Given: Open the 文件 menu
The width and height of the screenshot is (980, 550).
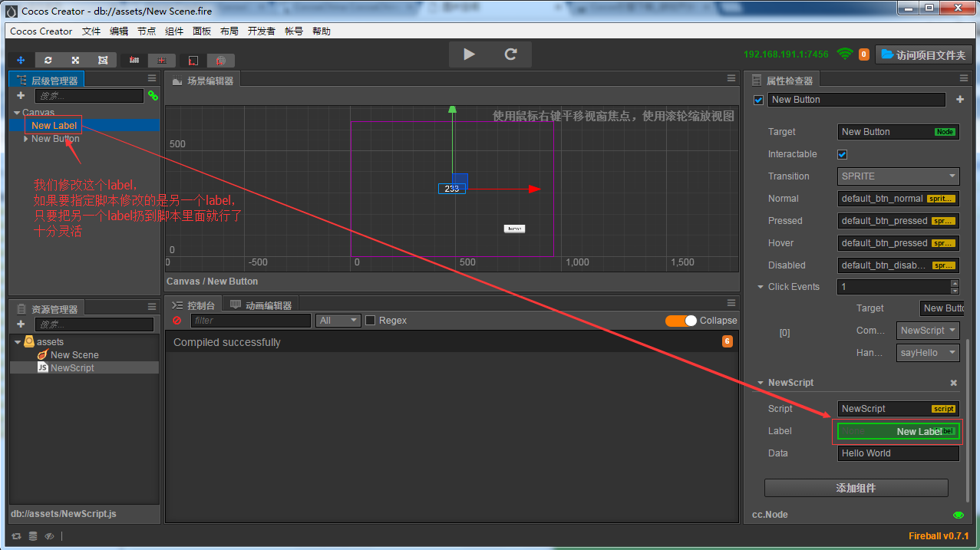Looking at the screenshot, I should pyautogui.click(x=91, y=31).
